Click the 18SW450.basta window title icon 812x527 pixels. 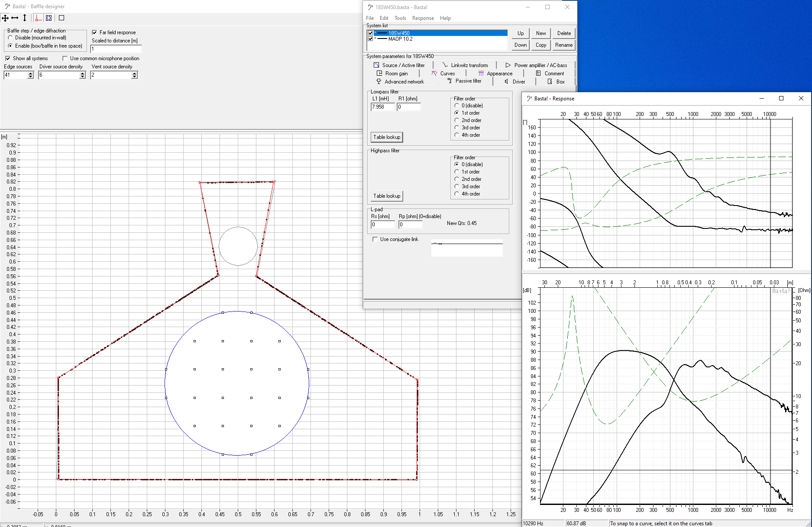370,7
